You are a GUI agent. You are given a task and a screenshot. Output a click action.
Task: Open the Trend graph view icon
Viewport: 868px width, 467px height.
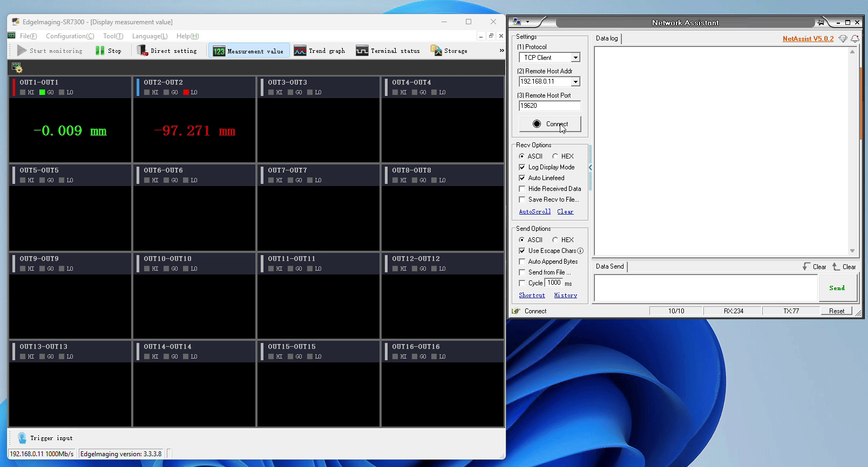click(x=300, y=51)
